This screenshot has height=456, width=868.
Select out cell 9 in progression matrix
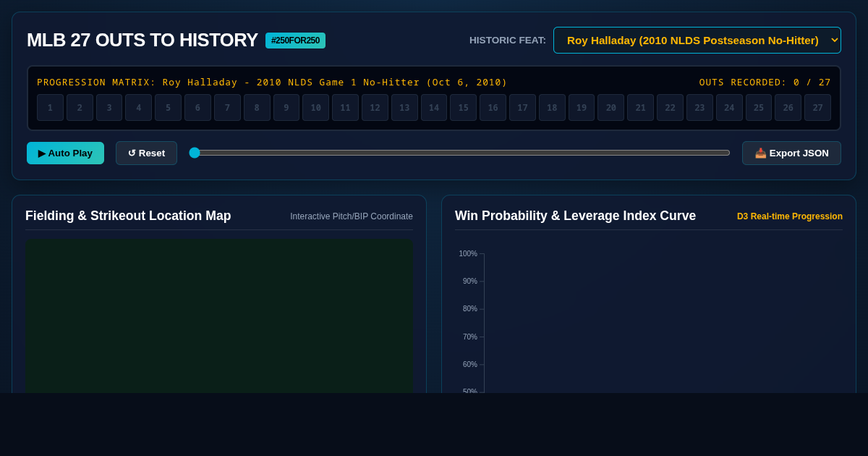(x=286, y=108)
